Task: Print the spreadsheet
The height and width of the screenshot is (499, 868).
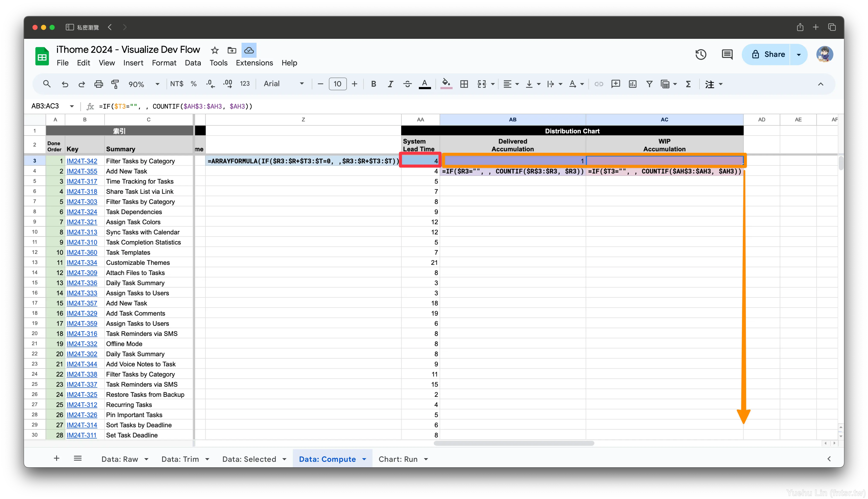Action: click(99, 84)
